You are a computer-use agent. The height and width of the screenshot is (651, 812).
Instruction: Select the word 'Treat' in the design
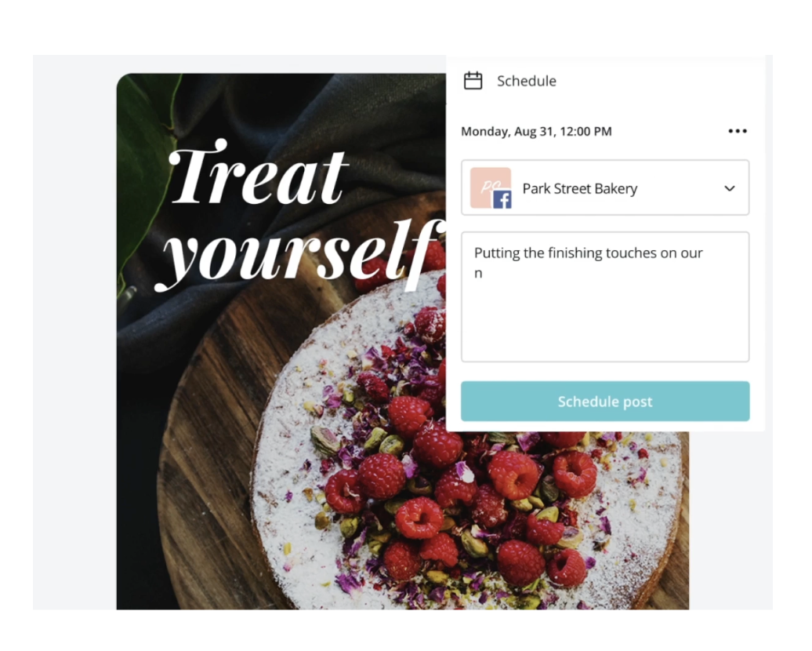click(x=257, y=173)
